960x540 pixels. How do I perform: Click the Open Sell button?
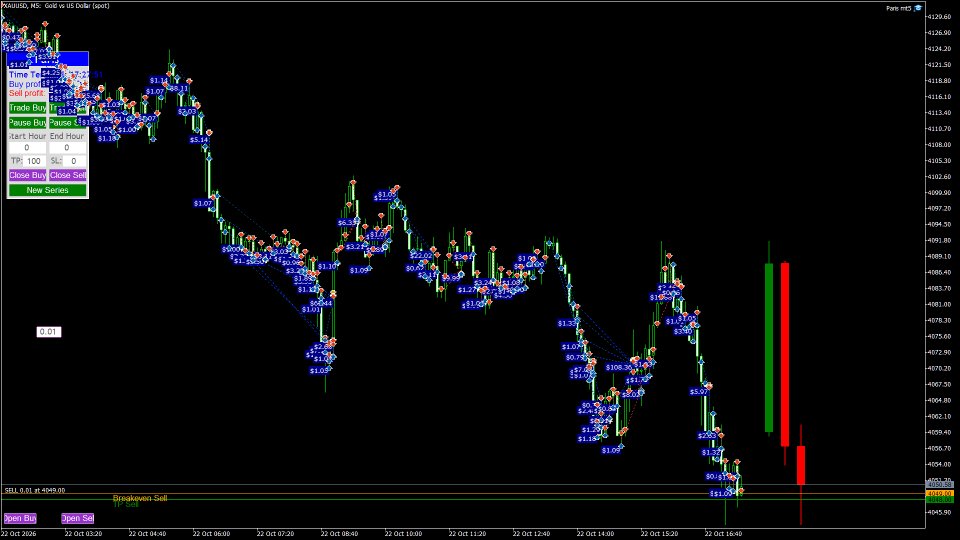click(77, 519)
